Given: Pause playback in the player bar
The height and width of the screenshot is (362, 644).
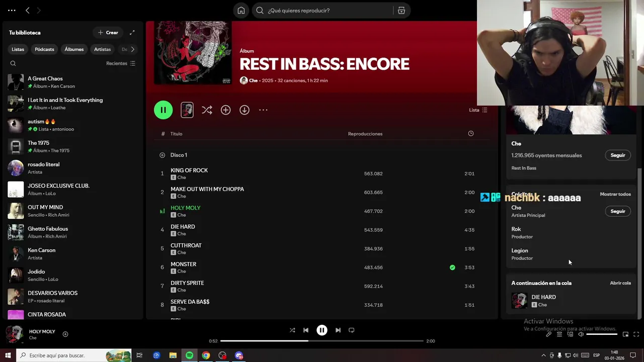Looking at the screenshot, I should (x=322, y=330).
